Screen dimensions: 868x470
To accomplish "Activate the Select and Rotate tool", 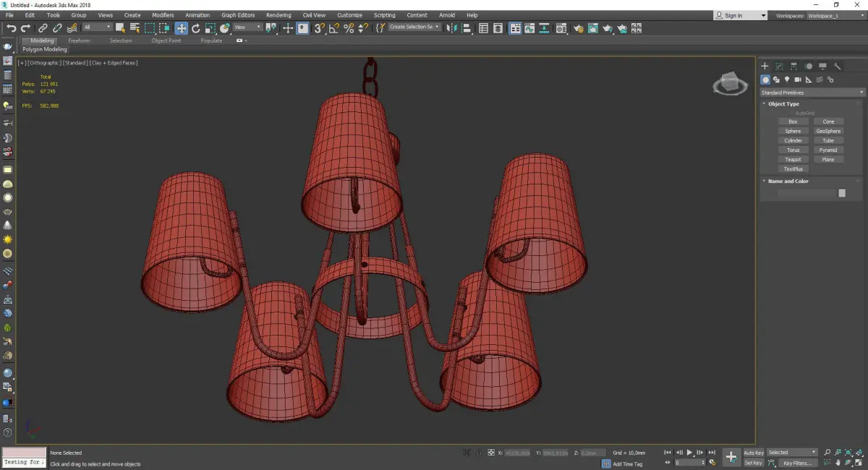I will tap(195, 28).
